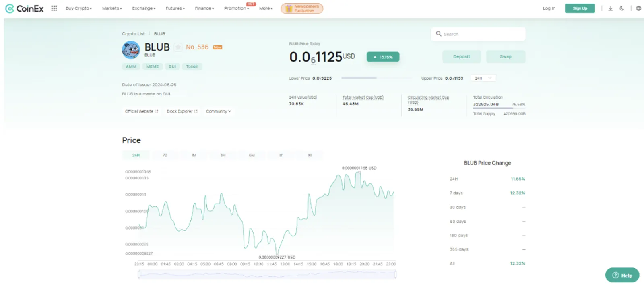Select the 6M chart tab
Viewport: 644px width, 292px height.
(x=252, y=155)
